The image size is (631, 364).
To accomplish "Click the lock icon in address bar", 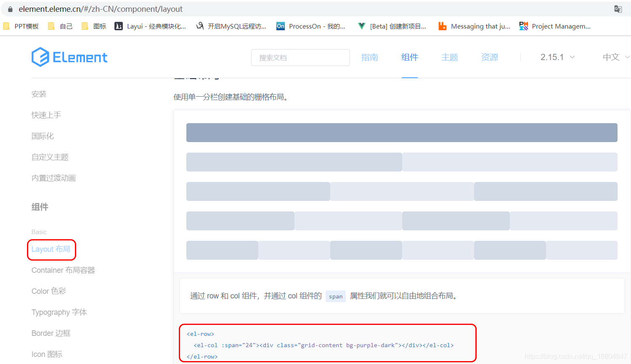I will (x=10, y=9).
